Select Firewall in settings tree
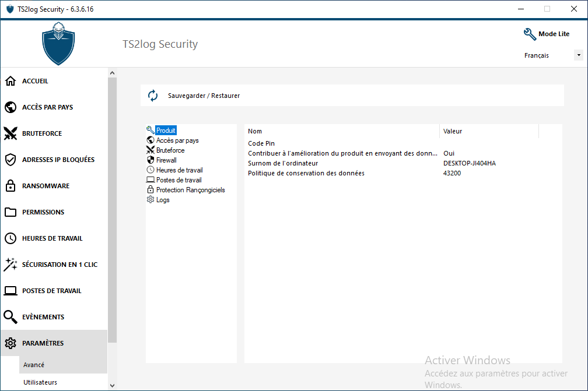 tap(166, 160)
